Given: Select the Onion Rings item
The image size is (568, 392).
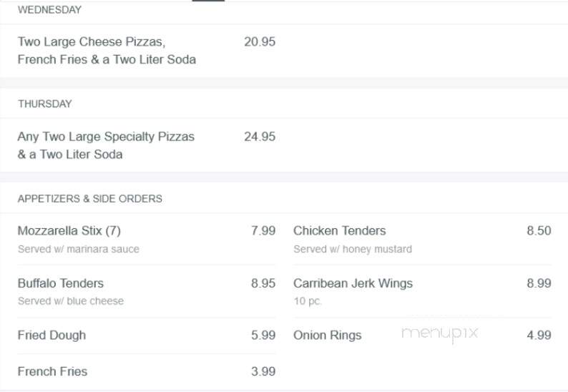Looking at the screenshot, I should pos(328,335).
